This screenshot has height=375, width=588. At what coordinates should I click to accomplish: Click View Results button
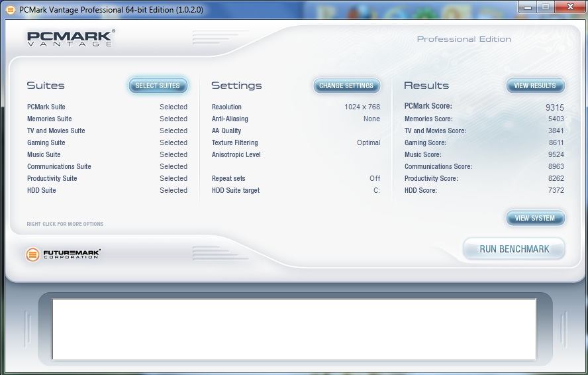click(x=535, y=85)
